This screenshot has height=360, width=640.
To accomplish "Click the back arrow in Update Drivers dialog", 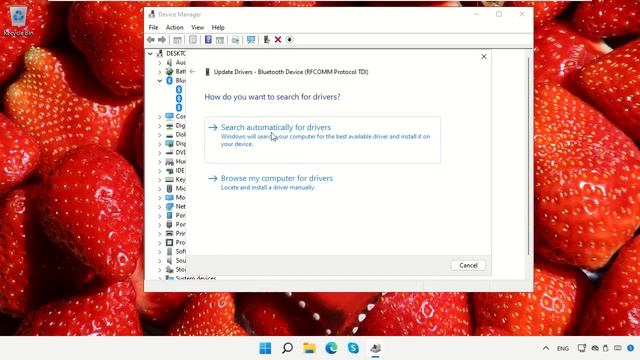I will click(193, 71).
